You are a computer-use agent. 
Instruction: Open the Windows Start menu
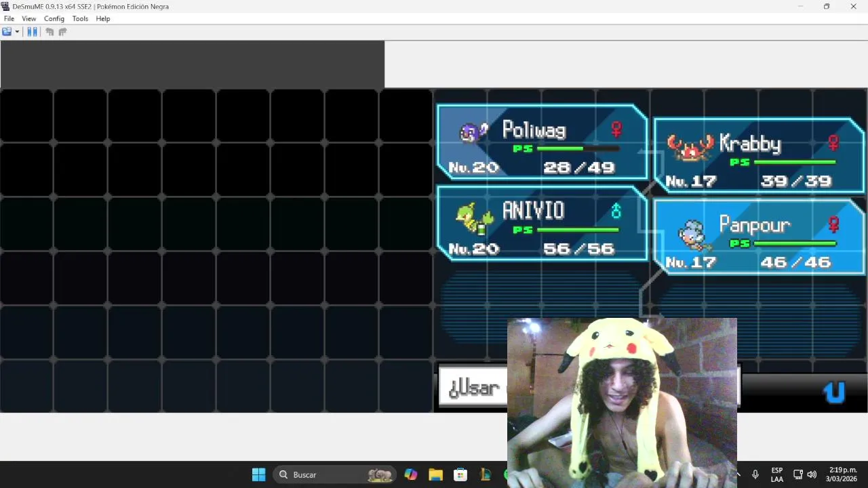(258, 474)
